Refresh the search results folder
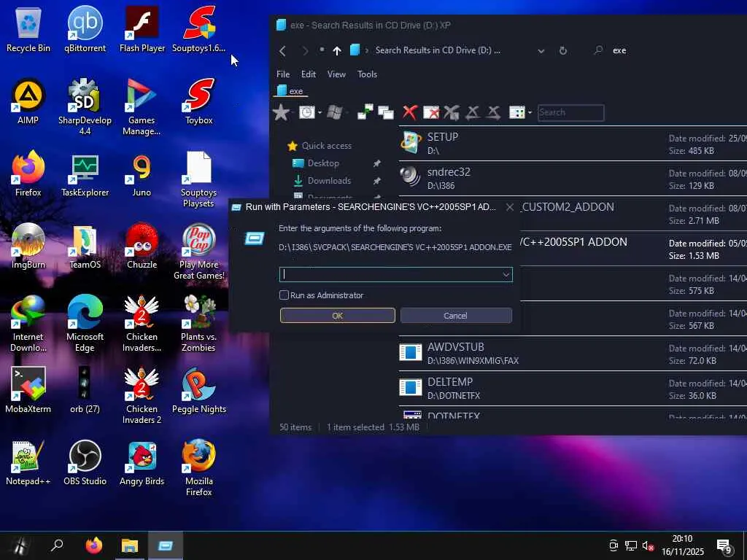The image size is (747, 560). coord(563,50)
